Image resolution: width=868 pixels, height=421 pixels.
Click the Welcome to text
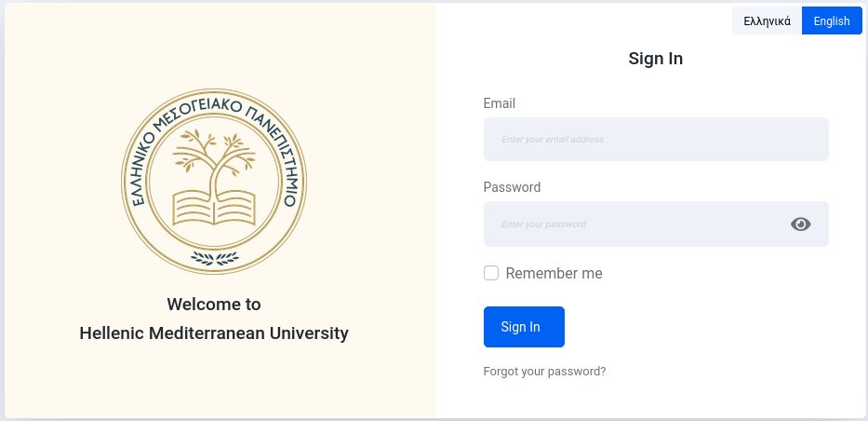214,305
